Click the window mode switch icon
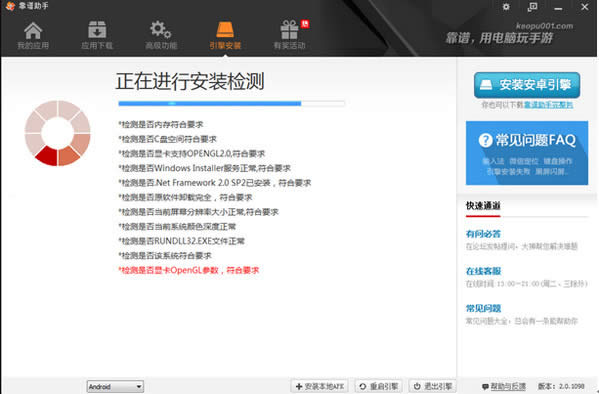This screenshot has height=394, width=599. (x=532, y=7)
